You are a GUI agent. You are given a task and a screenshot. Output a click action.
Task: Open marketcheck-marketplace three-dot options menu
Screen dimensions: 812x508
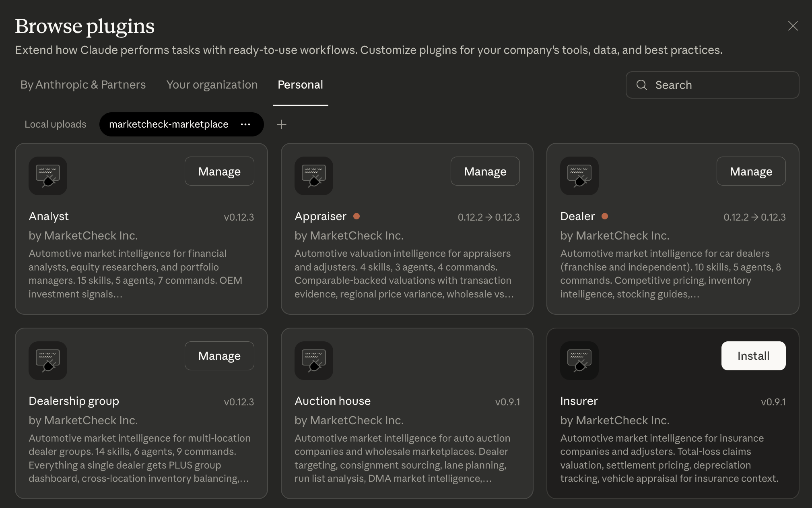(x=245, y=124)
